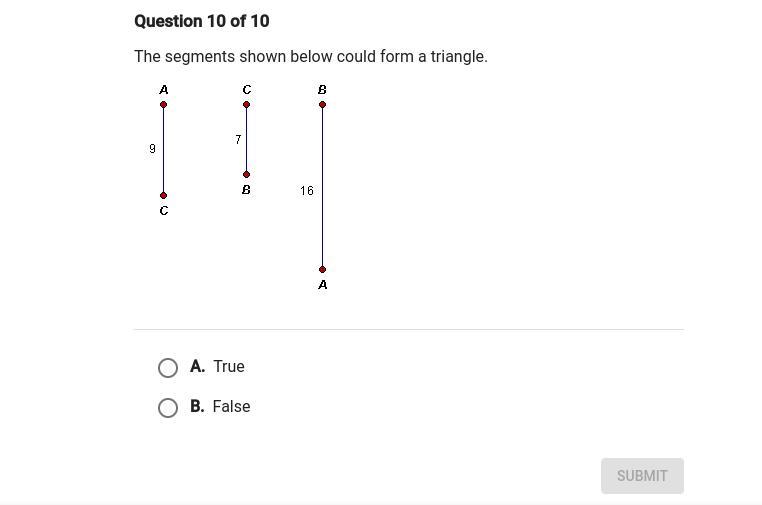Click the middle of the longest segment line
The height and width of the screenshot is (505, 762).
click(322, 187)
